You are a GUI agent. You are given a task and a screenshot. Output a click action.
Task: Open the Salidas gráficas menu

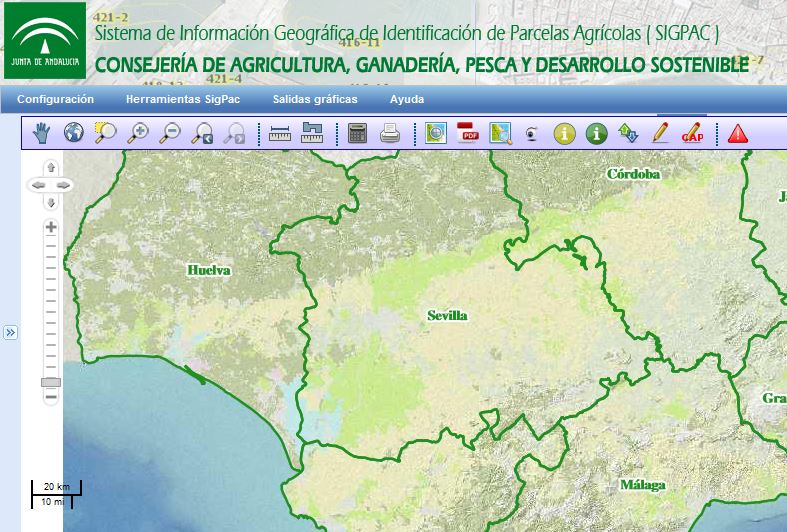tap(314, 99)
